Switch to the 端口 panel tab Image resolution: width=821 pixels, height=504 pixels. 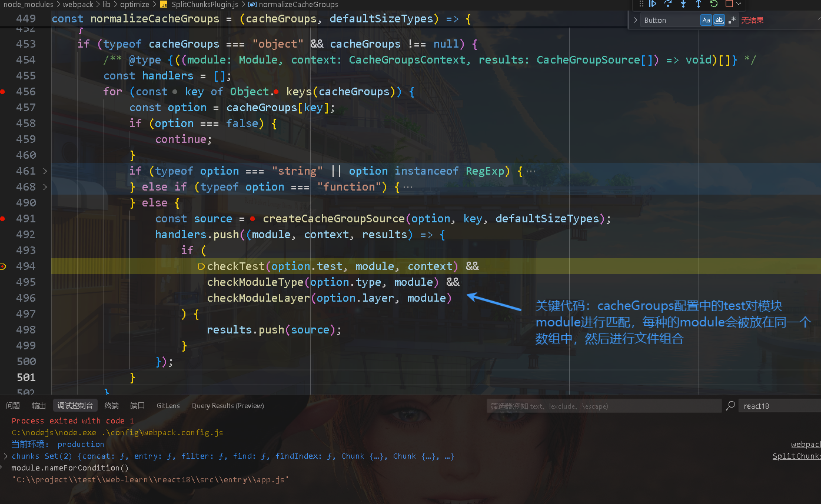point(138,406)
